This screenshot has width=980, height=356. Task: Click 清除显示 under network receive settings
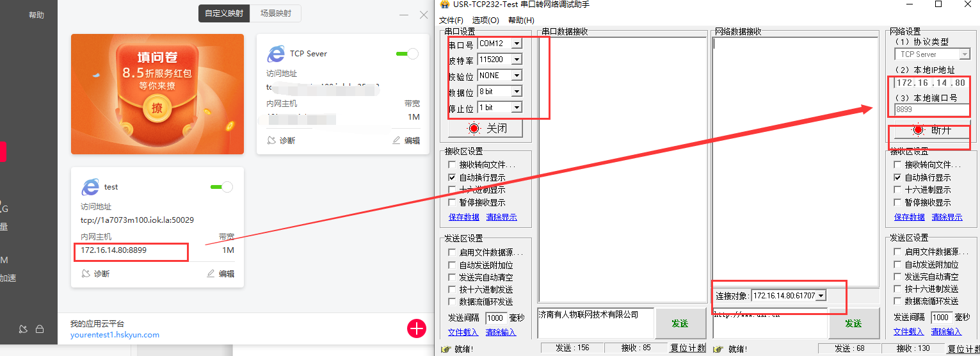coord(947,217)
